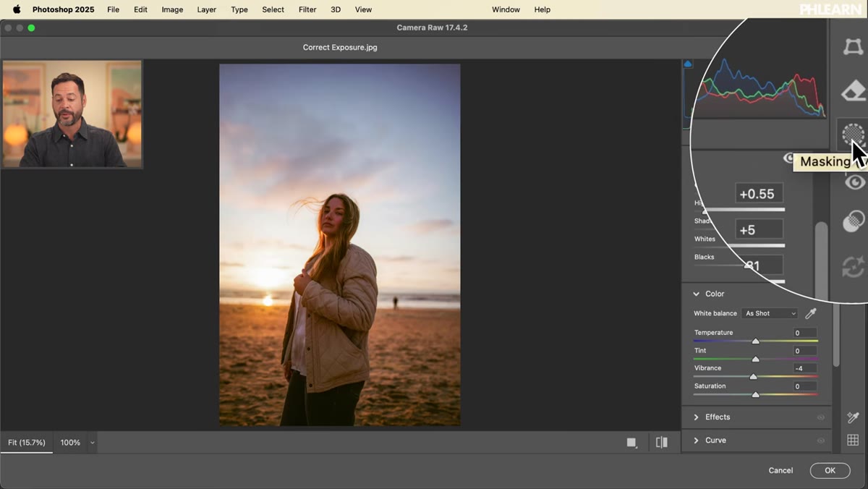This screenshot has width=868, height=489.
Task: Open the Select menu
Action: (273, 9)
